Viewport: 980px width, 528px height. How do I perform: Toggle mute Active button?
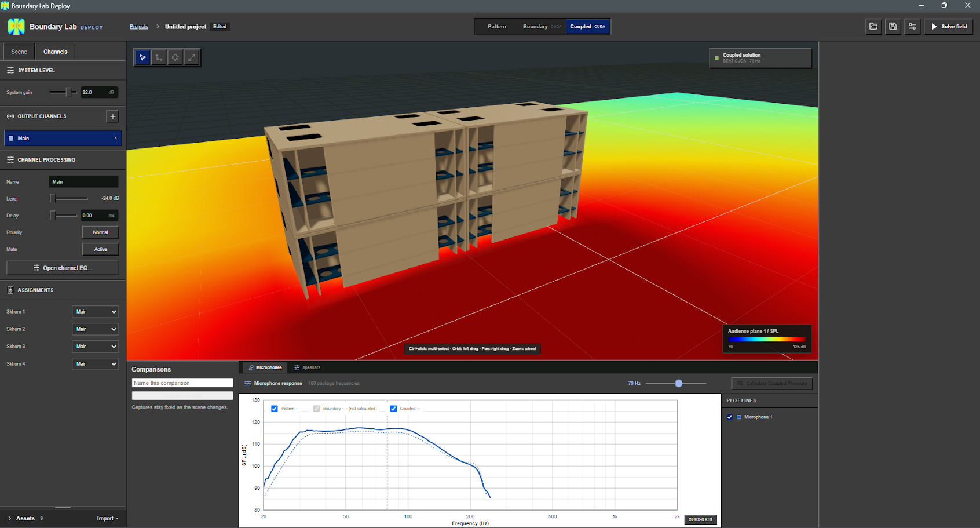point(101,249)
